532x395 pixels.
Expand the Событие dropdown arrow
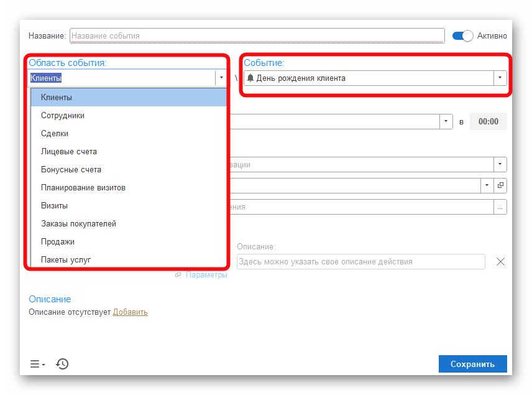tap(500, 78)
